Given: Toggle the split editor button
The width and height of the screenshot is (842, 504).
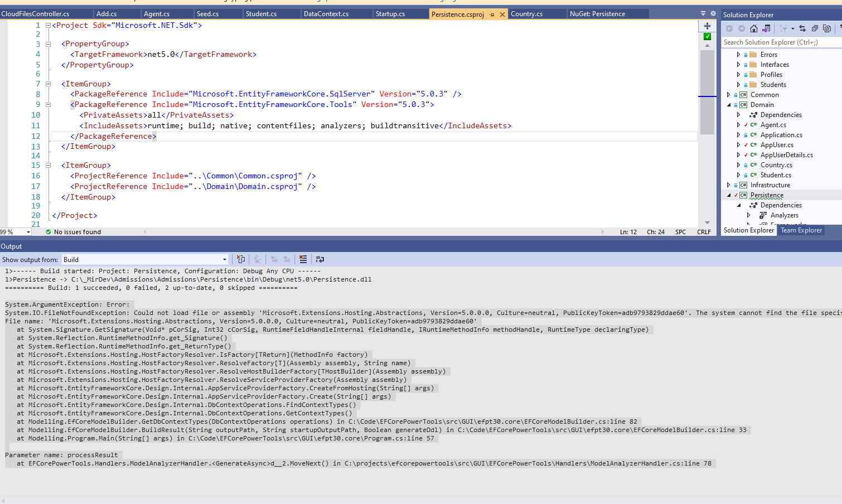Looking at the screenshot, I should 707,26.
